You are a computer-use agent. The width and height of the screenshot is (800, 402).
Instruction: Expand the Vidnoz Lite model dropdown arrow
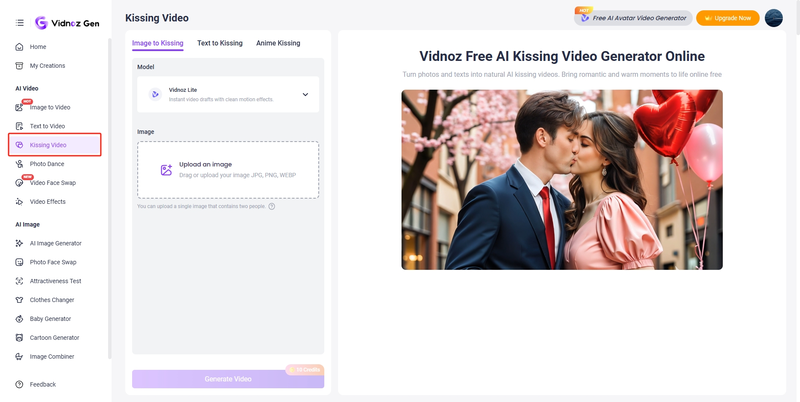pos(305,94)
